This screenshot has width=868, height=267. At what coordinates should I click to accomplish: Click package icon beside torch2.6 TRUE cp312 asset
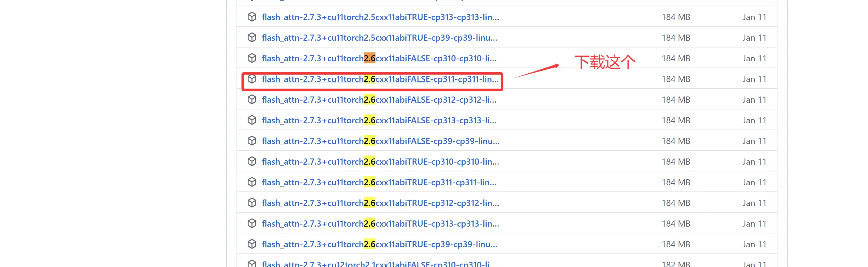[252, 203]
